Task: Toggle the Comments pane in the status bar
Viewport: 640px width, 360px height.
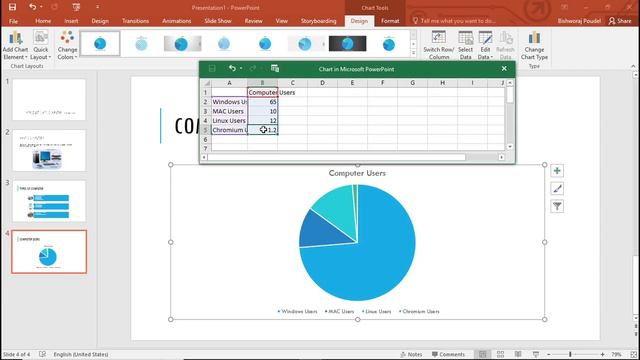Action: [448, 354]
